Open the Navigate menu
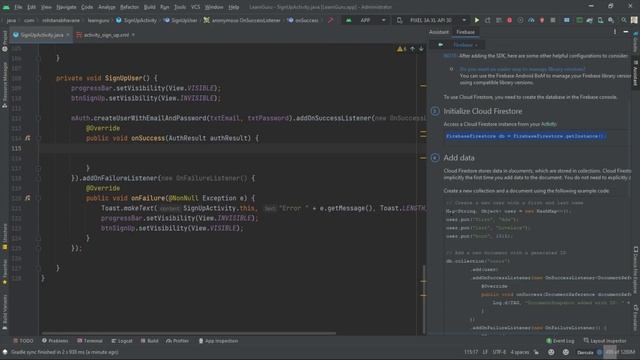This screenshot has height=360, width=640. pos(66,7)
